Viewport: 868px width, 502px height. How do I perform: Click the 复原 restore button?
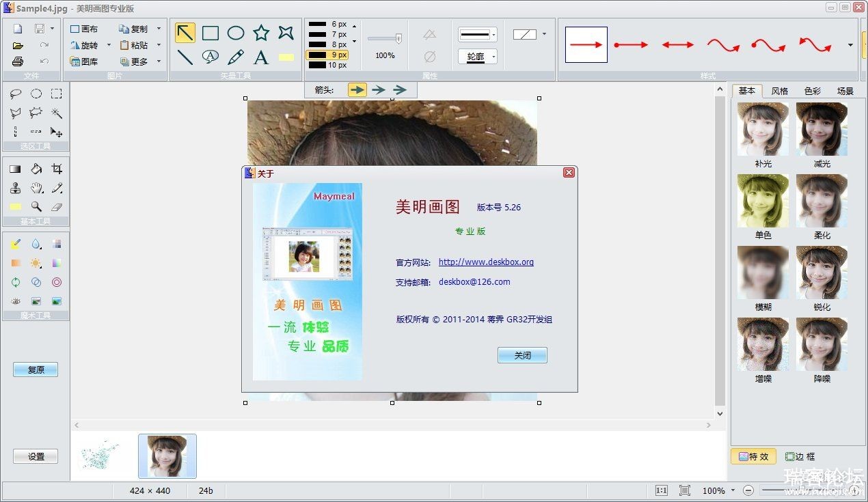36,369
